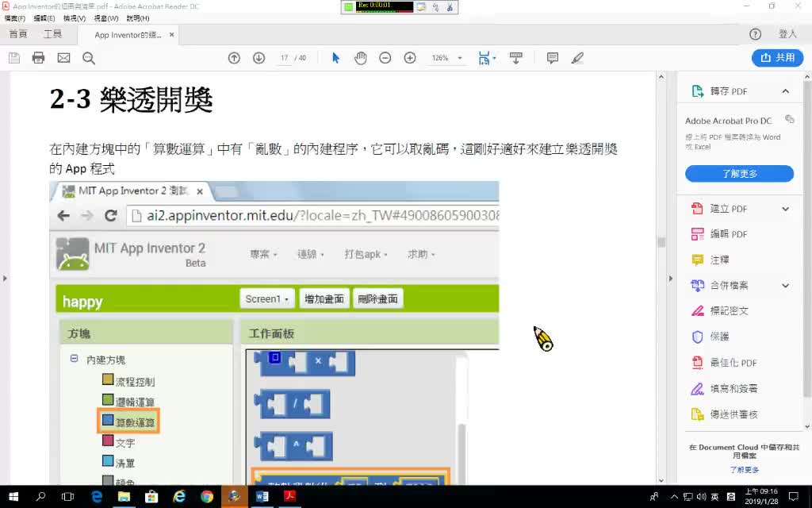Expand the left navigation pane arrow
The image size is (812, 508).
(x=5, y=279)
